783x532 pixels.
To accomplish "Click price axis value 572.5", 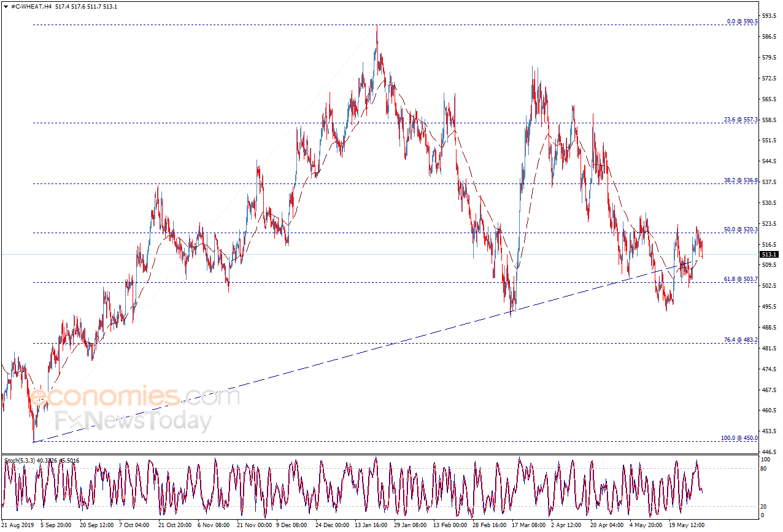I will 769,79.
